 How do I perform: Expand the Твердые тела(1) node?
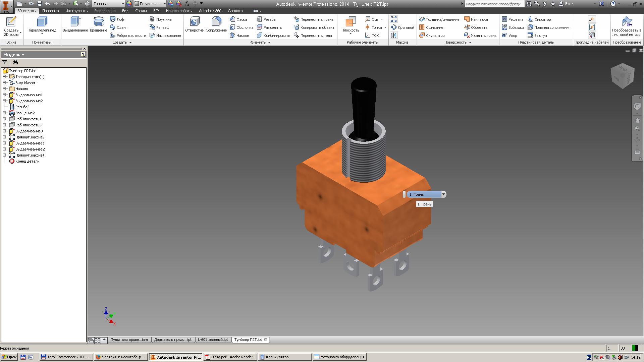(4, 77)
